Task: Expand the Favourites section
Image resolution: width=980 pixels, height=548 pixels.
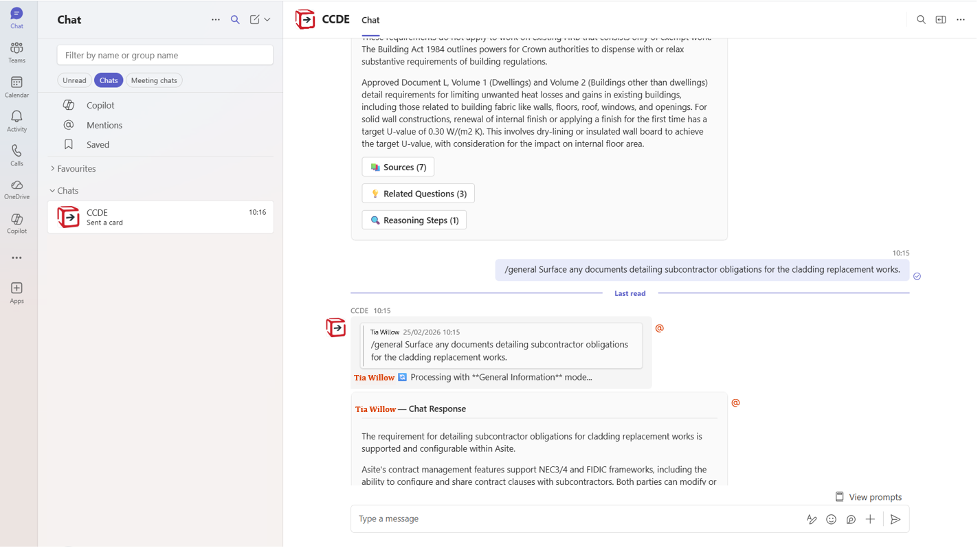Action: [x=76, y=169]
